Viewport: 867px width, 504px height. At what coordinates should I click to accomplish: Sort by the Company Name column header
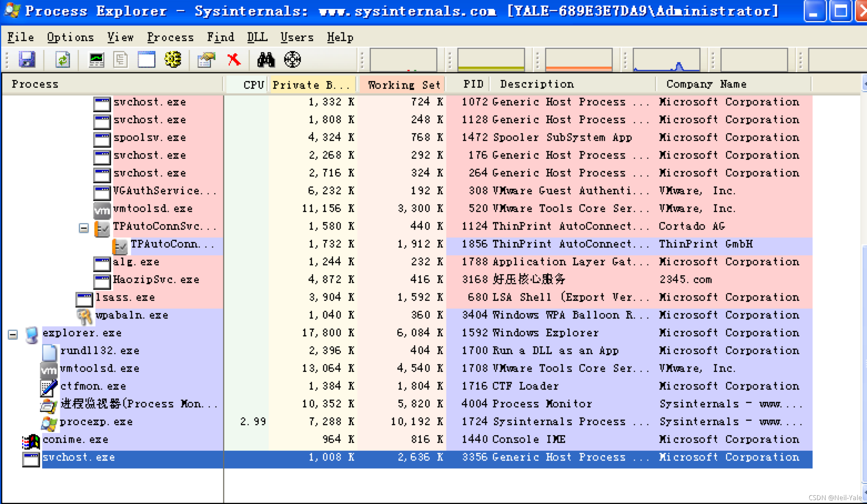click(x=734, y=84)
